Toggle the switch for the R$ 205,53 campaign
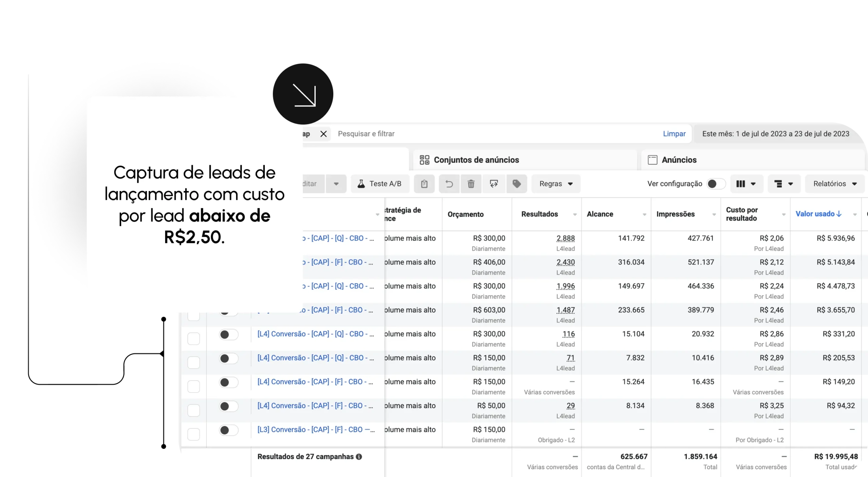Viewport: 868px width, 477px height. 229,359
